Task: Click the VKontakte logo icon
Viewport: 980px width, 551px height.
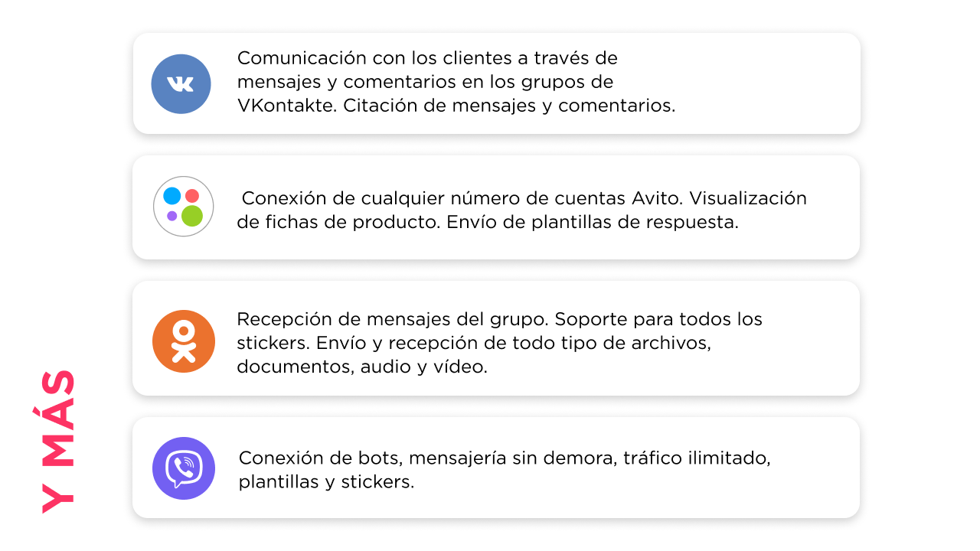Action: coord(181,84)
